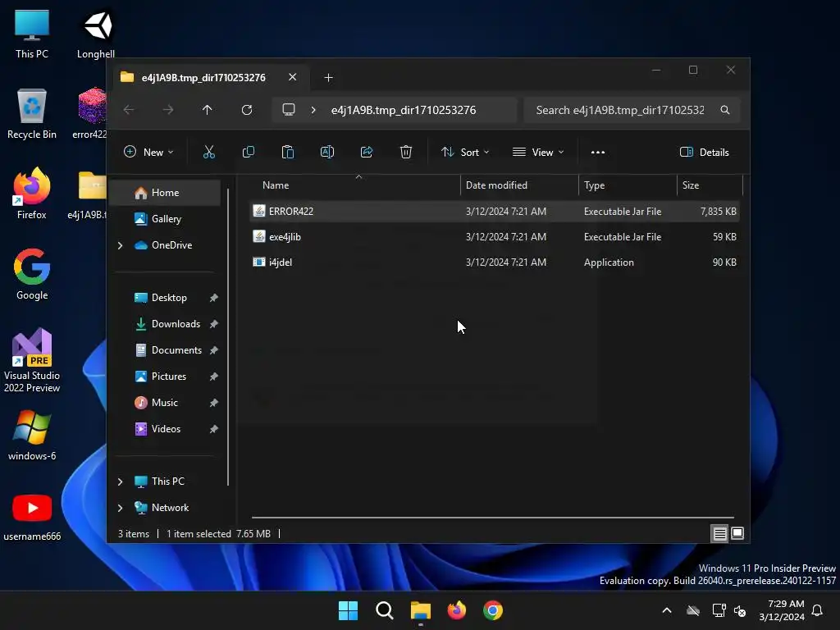Click the PC icon in address bar
Image resolution: width=840 pixels, height=630 pixels.
click(289, 110)
